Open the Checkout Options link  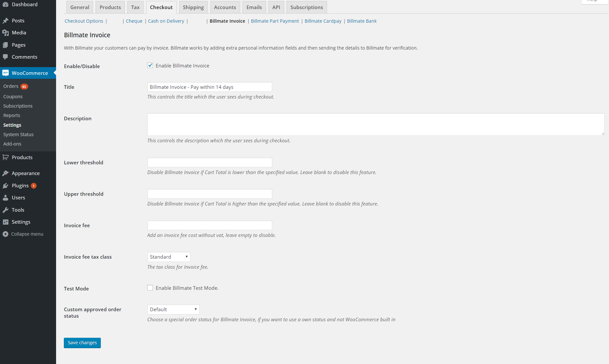click(x=84, y=21)
